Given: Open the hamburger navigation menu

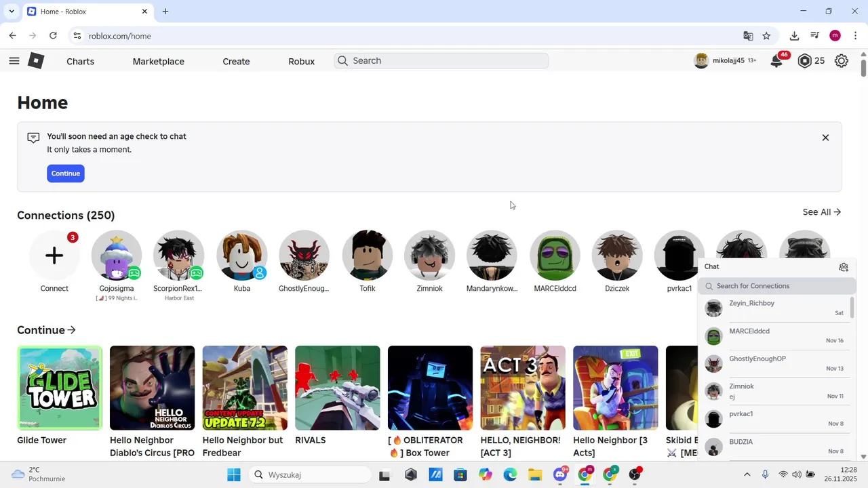Looking at the screenshot, I should pyautogui.click(x=14, y=61).
